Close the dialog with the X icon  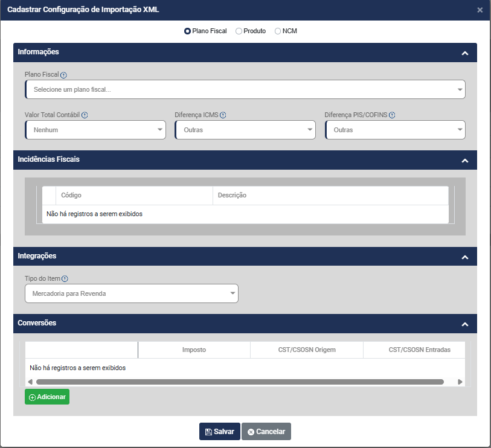click(x=480, y=10)
